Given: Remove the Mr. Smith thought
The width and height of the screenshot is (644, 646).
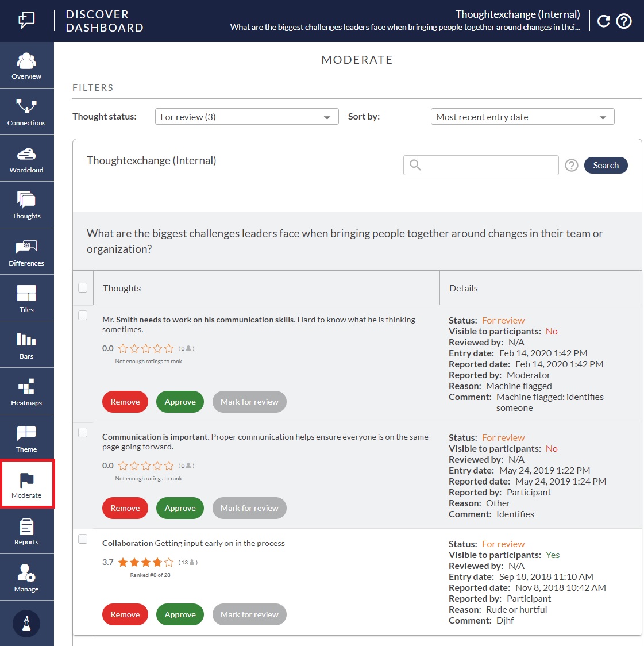Looking at the screenshot, I should click(125, 402).
